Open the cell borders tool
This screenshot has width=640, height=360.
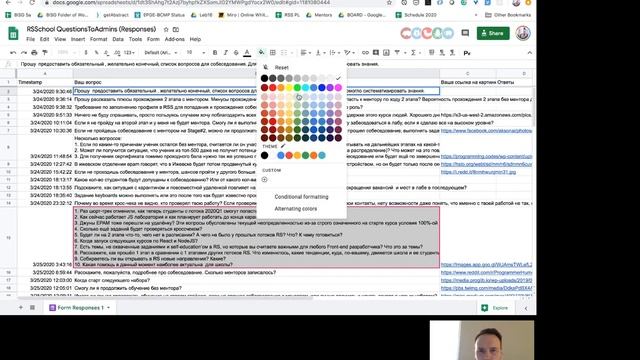pos(273,53)
